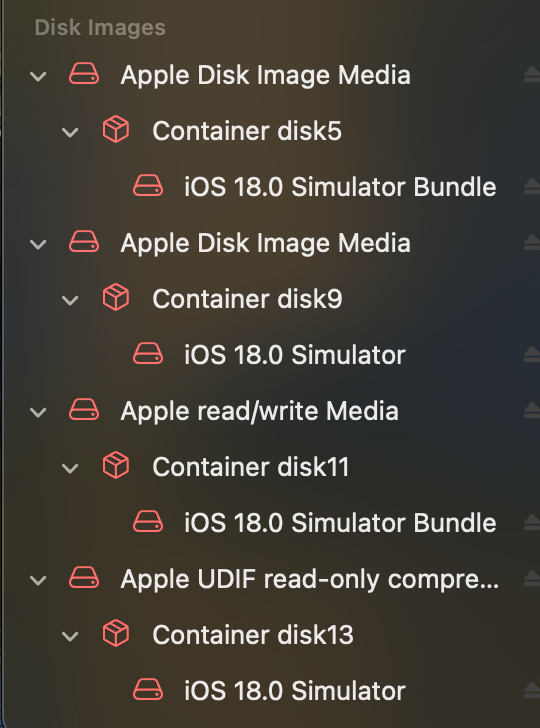Image resolution: width=540 pixels, height=728 pixels.
Task: Click the cube icon beside Container disk5
Action: click(x=116, y=130)
